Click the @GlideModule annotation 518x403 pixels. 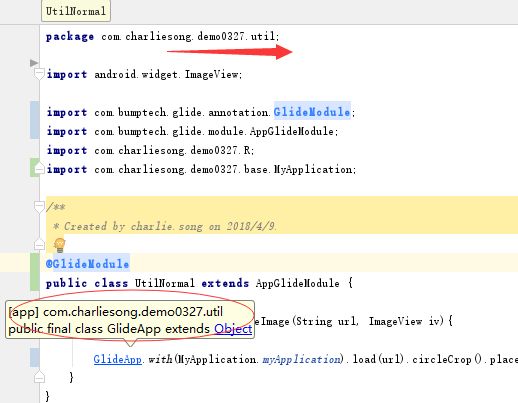coord(87,264)
